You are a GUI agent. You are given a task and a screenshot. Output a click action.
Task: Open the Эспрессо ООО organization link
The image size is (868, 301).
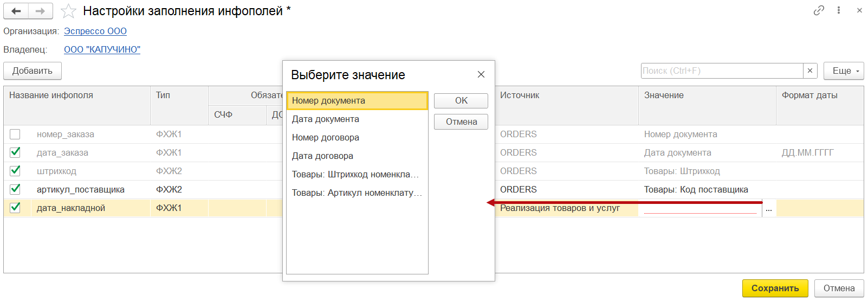click(x=95, y=31)
